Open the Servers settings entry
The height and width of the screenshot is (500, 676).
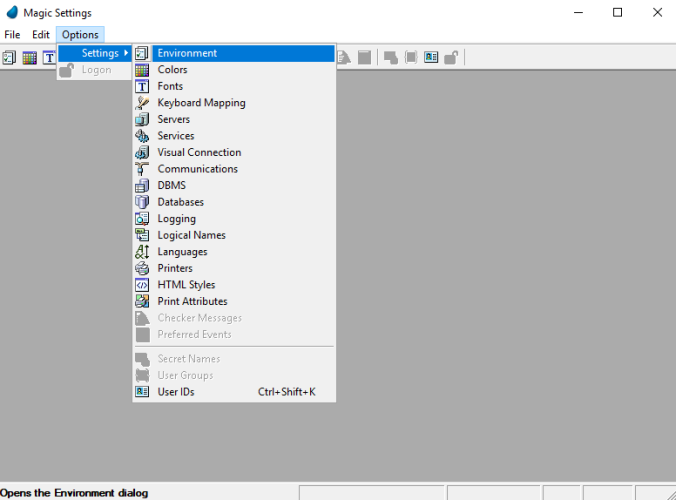234,119
